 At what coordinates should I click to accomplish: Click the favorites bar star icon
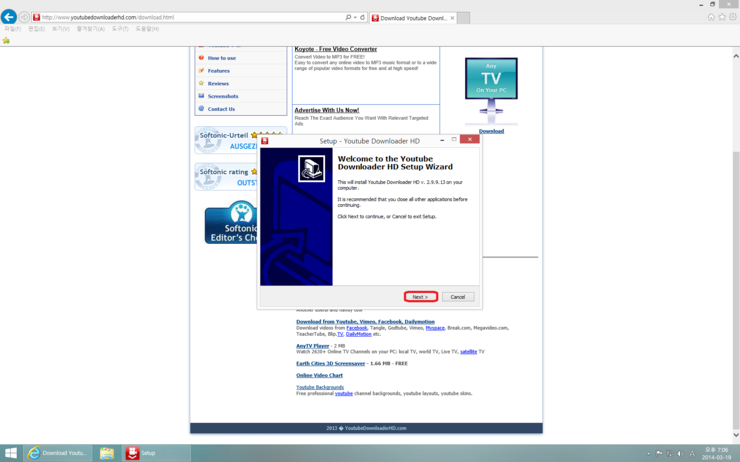tap(6, 41)
